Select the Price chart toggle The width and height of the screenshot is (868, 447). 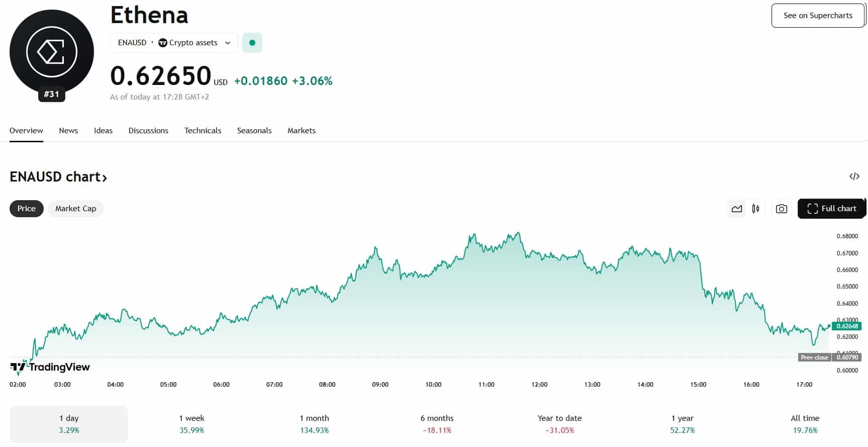click(x=26, y=209)
